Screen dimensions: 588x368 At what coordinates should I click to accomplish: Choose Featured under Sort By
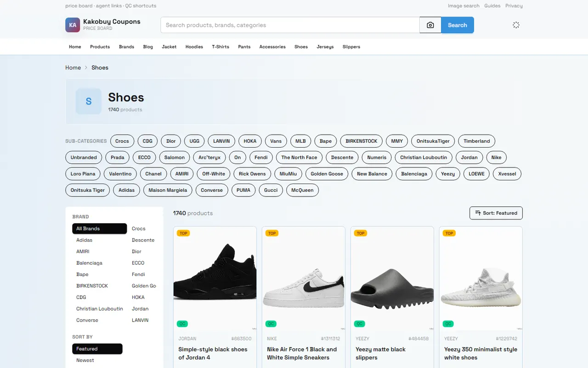tap(97, 349)
